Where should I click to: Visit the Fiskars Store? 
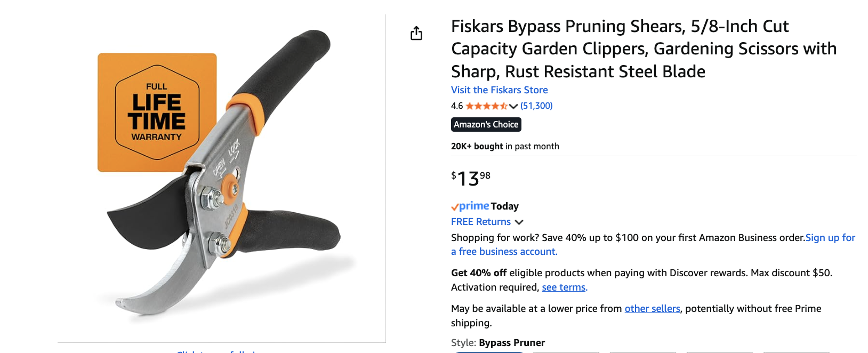point(499,90)
